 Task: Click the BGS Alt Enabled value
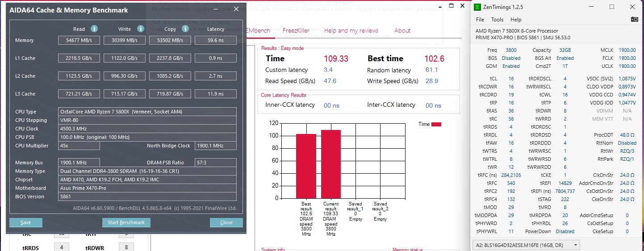click(565, 58)
